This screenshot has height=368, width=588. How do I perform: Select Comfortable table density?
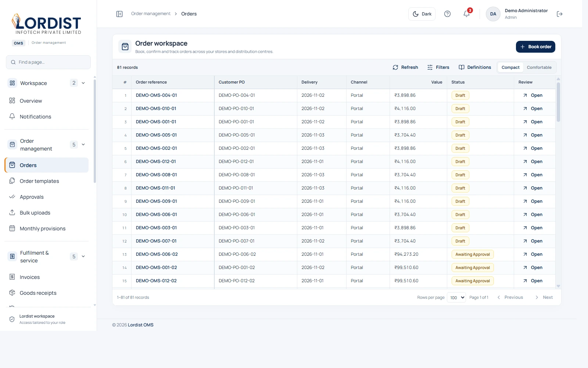pyautogui.click(x=539, y=67)
